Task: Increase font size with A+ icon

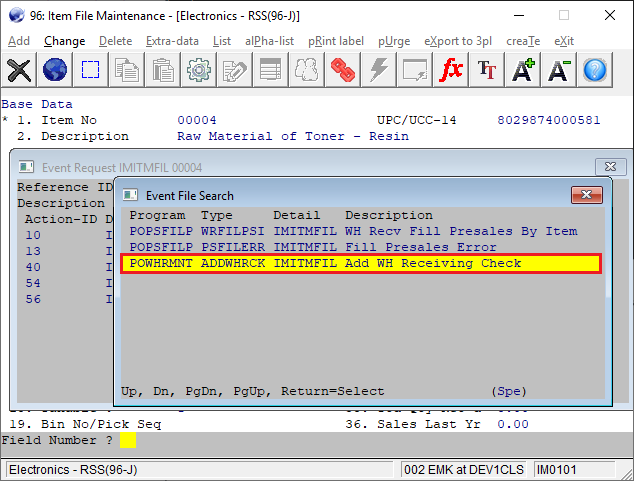Action: click(523, 70)
